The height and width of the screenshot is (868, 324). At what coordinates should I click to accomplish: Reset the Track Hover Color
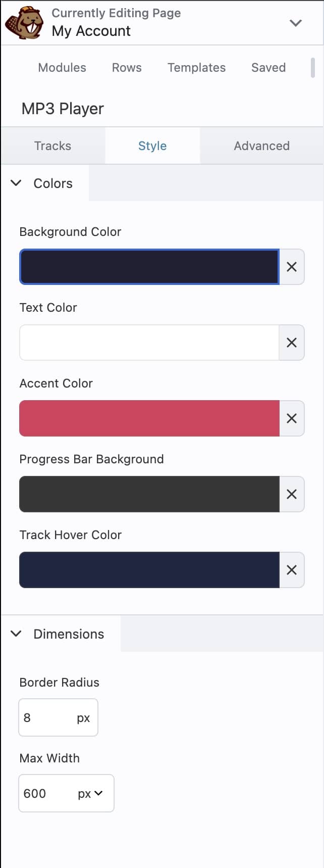click(292, 570)
